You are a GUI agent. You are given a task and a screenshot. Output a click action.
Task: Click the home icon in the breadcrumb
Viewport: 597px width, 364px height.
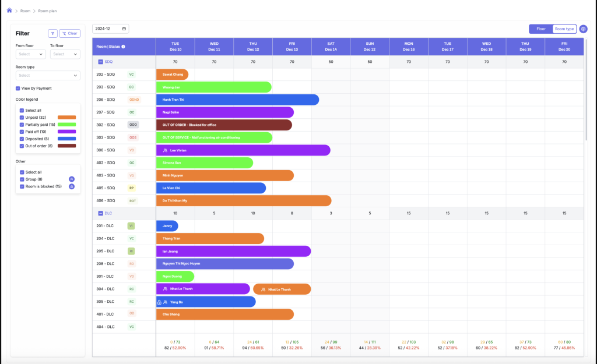pos(9,10)
